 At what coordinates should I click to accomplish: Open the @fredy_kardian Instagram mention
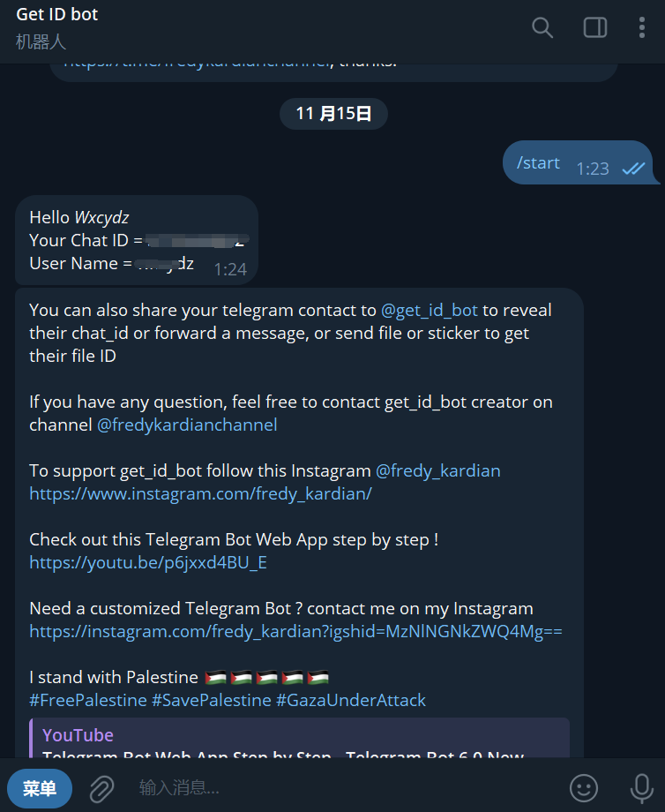437,471
